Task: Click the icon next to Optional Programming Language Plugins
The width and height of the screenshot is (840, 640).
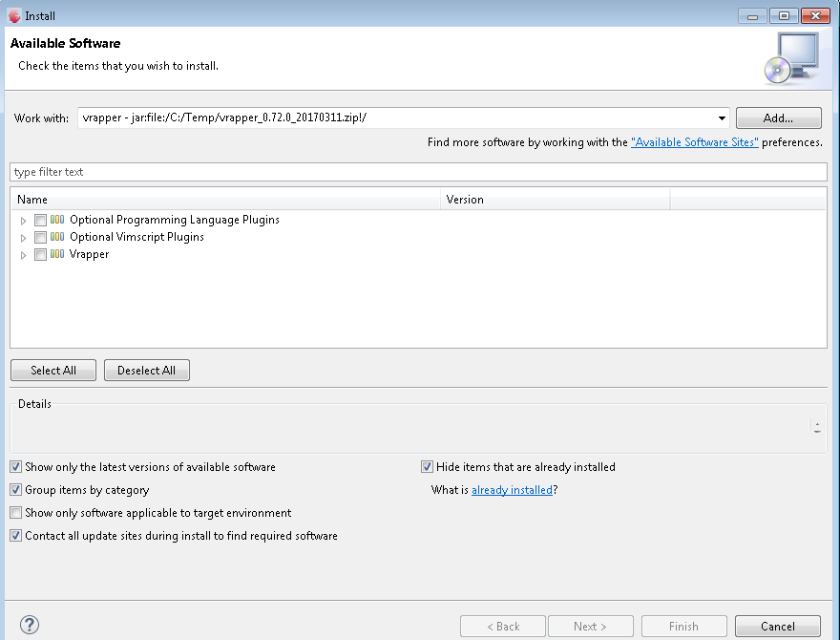Action: click(x=57, y=220)
